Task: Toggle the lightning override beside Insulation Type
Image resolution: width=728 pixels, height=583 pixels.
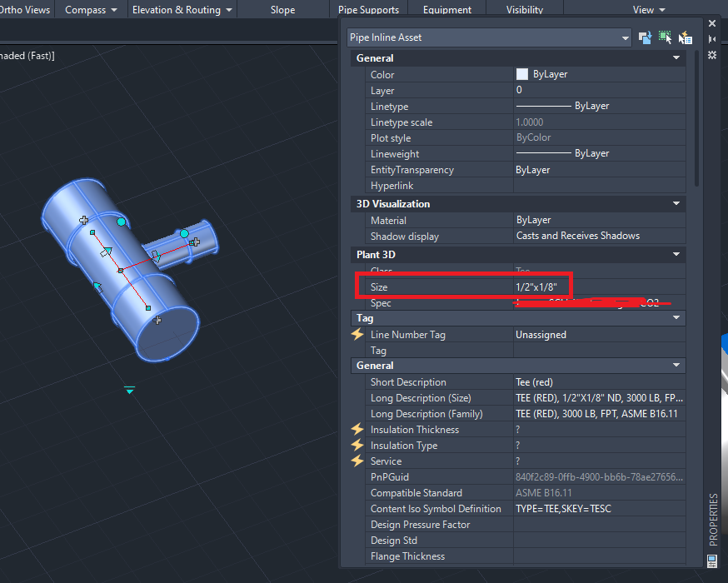Action: (x=357, y=445)
